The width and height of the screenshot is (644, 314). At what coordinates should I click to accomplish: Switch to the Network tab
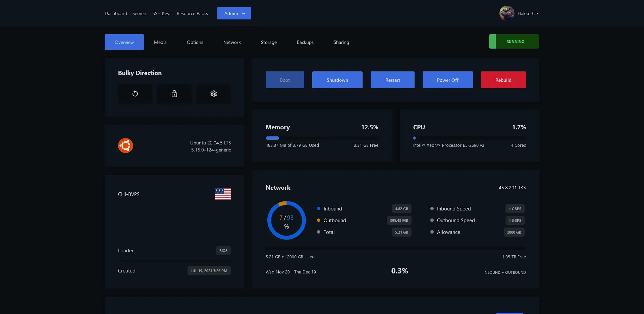pyautogui.click(x=232, y=42)
